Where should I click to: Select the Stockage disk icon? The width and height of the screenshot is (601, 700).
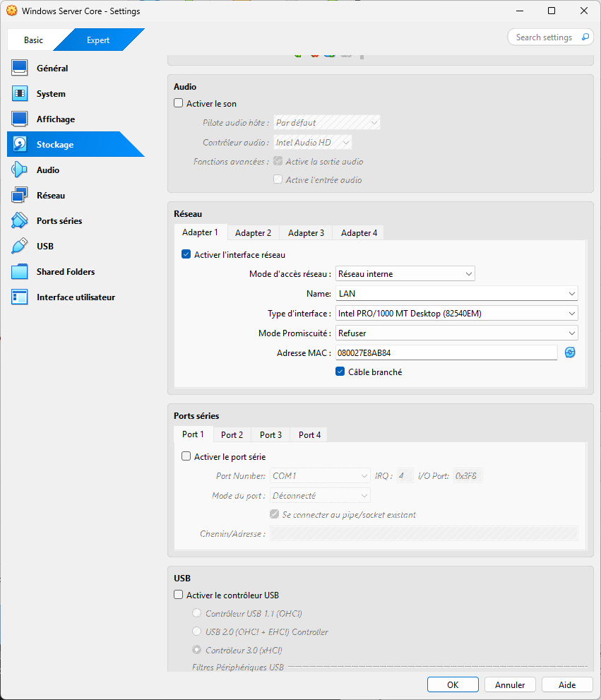[20, 144]
